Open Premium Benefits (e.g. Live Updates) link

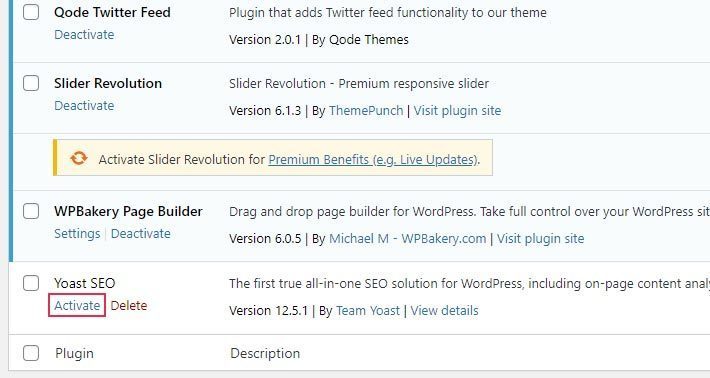click(x=373, y=159)
